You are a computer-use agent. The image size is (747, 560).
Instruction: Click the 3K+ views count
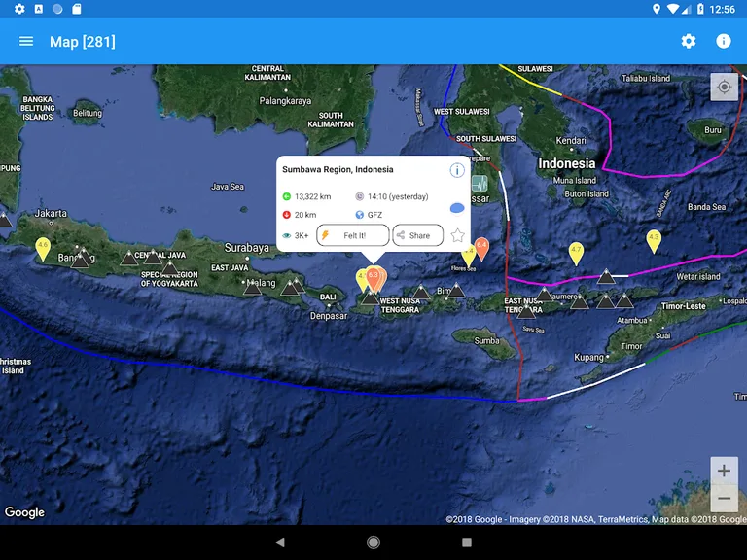pyautogui.click(x=302, y=235)
